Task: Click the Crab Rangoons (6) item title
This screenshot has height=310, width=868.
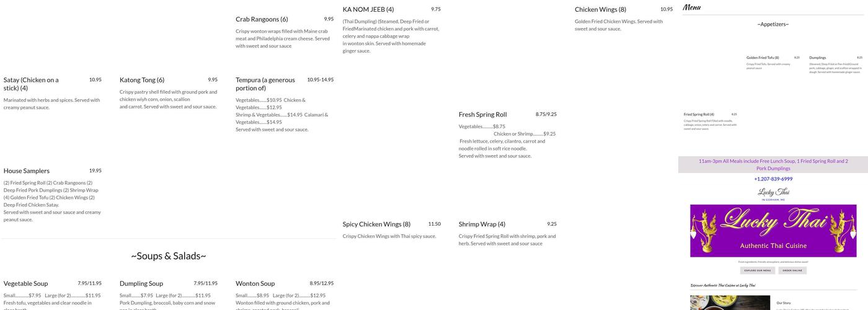Action: [x=262, y=19]
